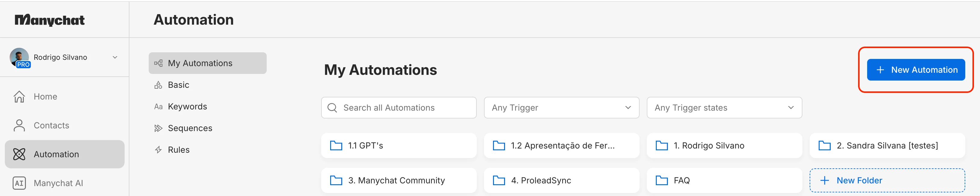Viewport: 980px width, 196px height.
Task: Click the Rules lightning bolt icon
Action: [x=158, y=150]
